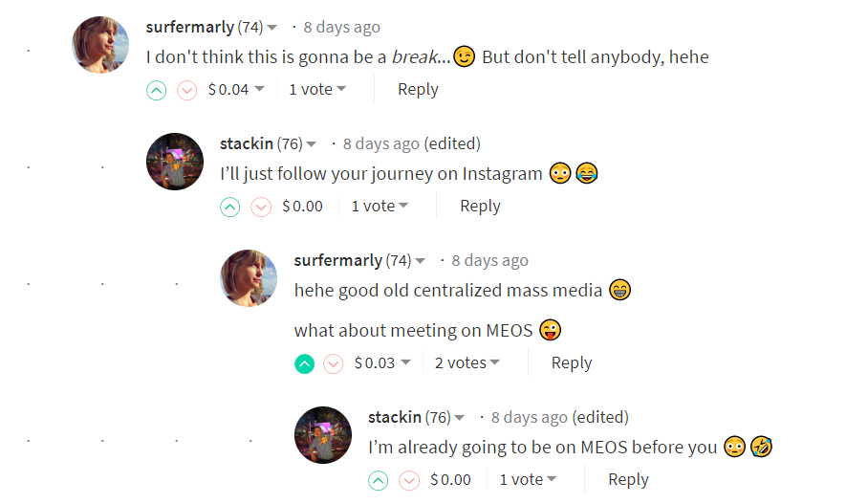Open the first stackin username profile link
Viewport: 868px width, 504px height.
click(x=247, y=143)
